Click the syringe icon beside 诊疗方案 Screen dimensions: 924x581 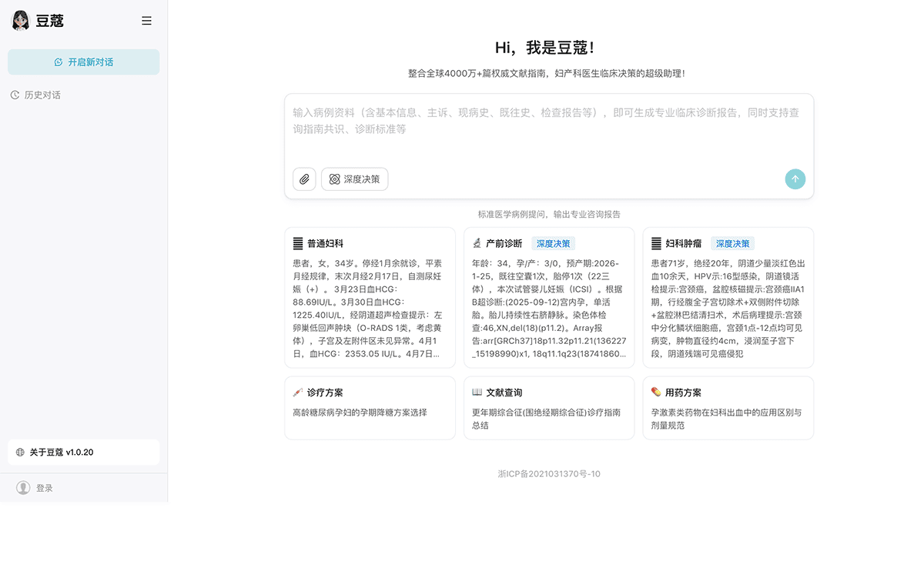pos(298,392)
